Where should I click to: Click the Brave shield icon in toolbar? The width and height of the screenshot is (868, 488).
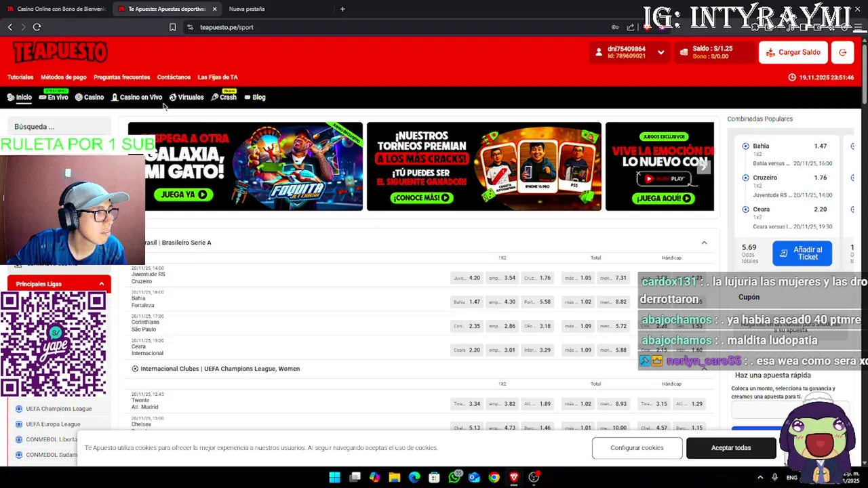pyautogui.click(x=648, y=27)
